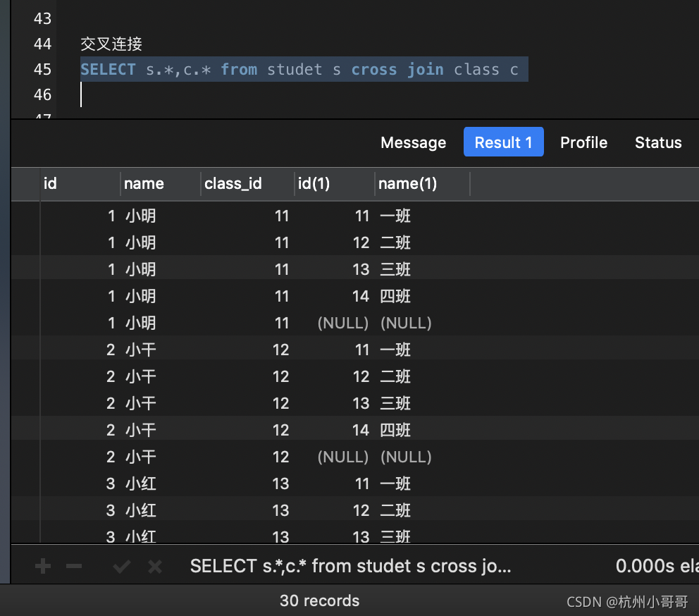Select 三班 cell in third 小明 row
The width and height of the screenshot is (699, 616).
(395, 270)
